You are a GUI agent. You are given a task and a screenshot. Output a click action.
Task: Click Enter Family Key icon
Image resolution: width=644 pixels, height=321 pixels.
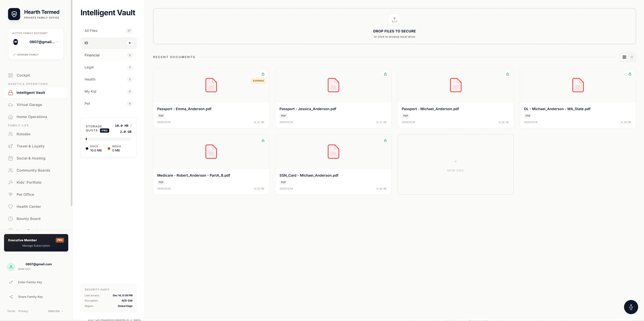point(11,282)
